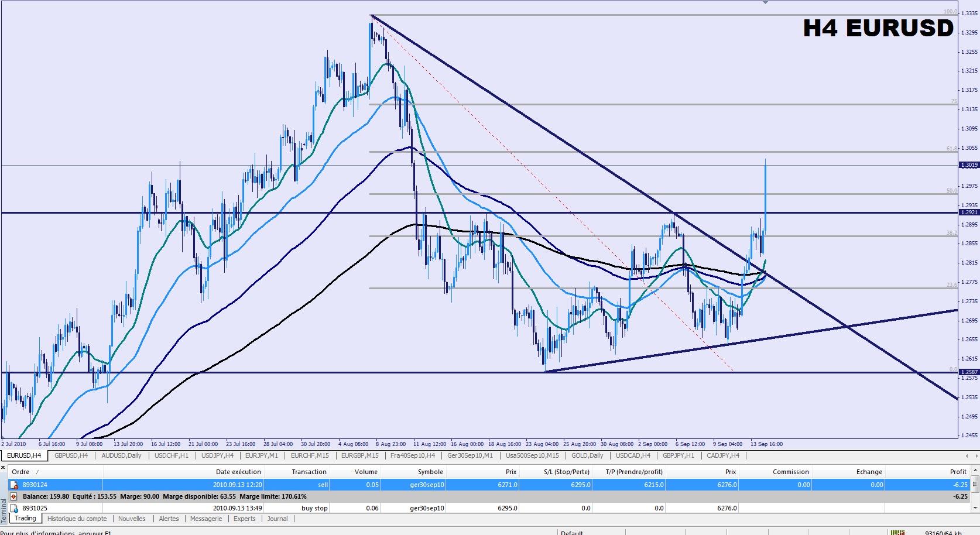The height and width of the screenshot is (535, 980).
Task: Open the Journal tab
Action: coord(277,519)
